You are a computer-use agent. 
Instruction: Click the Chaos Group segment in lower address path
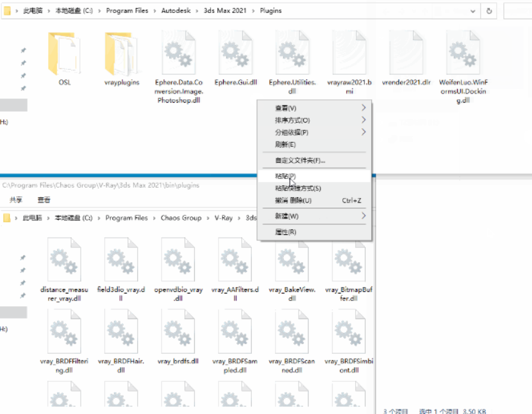(x=181, y=218)
